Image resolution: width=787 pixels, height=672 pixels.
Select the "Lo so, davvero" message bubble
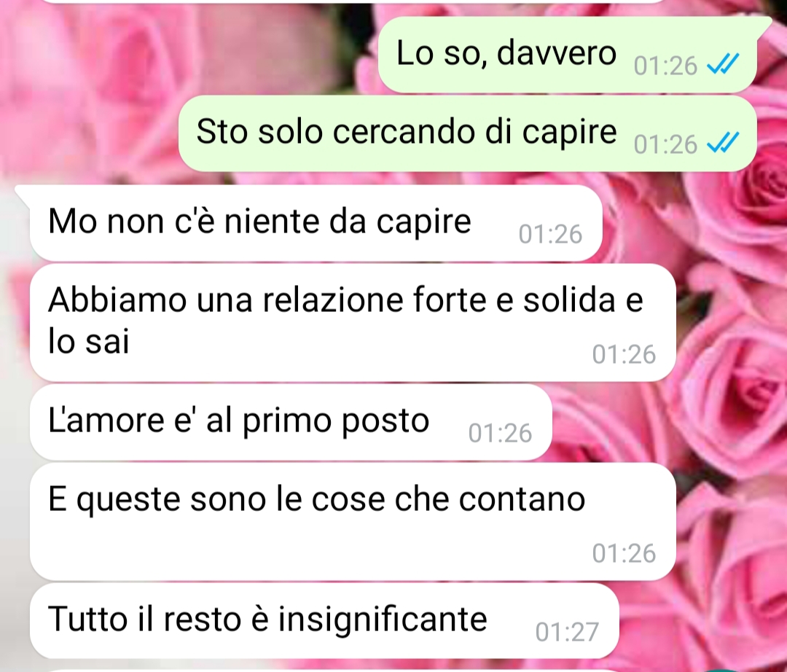point(567,55)
